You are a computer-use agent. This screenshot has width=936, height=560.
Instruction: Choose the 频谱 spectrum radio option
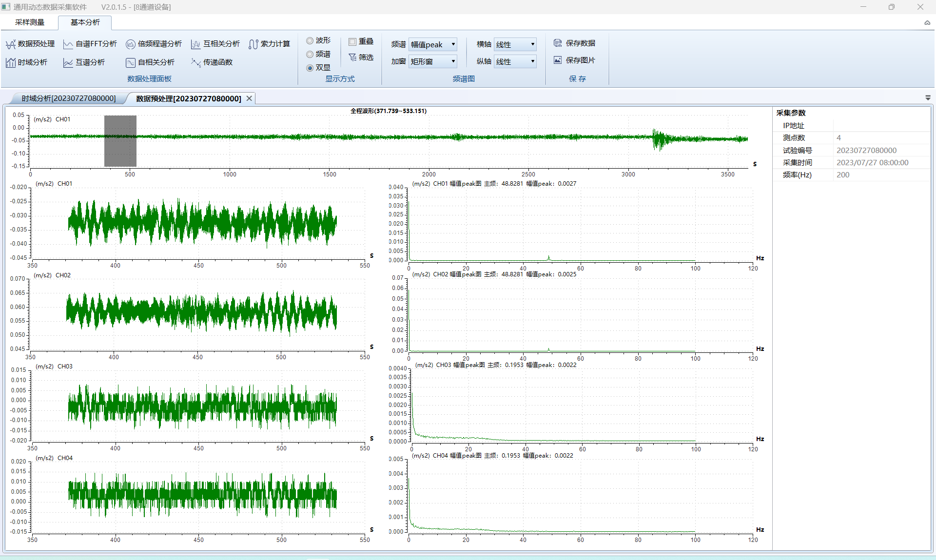tap(310, 54)
